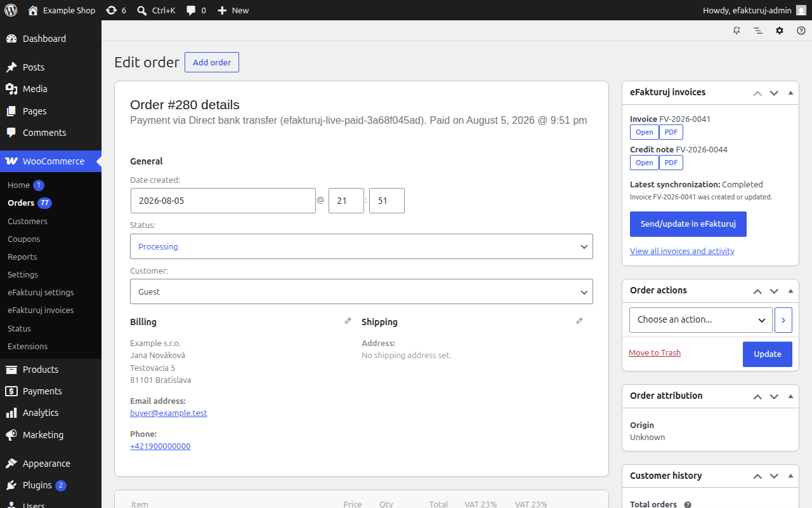Click the Analytics bar chart icon
Image resolution: width=812 pixels, height=508 pixels.
11,413
